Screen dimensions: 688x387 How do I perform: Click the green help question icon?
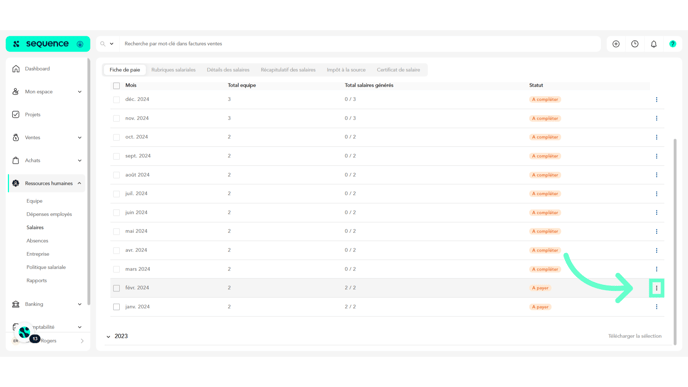(x=673, y=44)
